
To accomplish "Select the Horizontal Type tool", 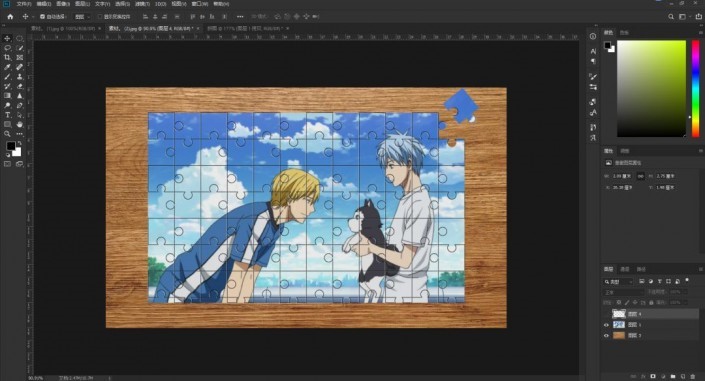I will point(7,115).
